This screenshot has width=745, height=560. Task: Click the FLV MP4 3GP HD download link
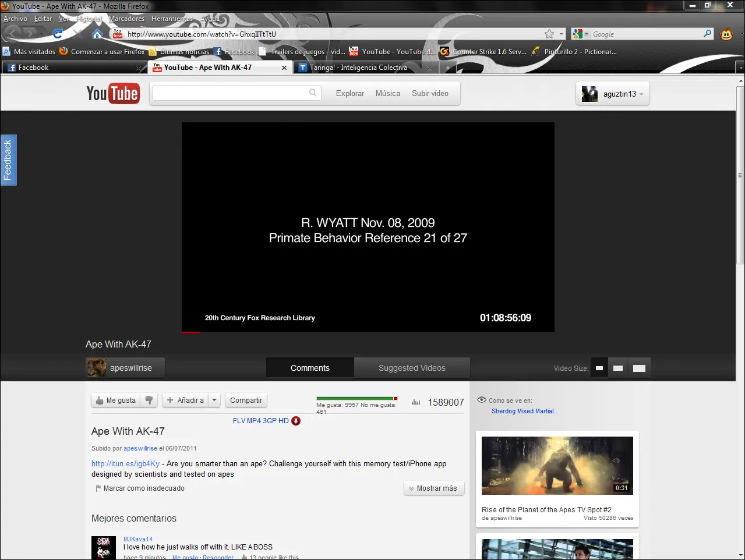coord(260,421)
